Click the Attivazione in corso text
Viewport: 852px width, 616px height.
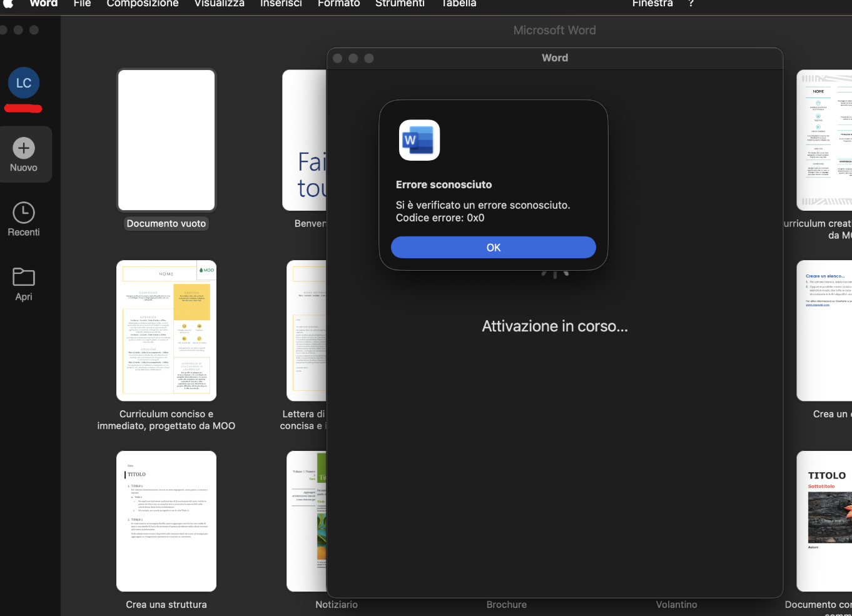(555, 326)
